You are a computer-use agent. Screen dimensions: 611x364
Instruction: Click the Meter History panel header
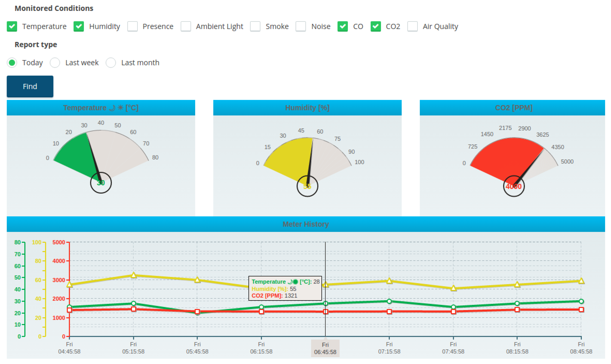coord(306,224)
